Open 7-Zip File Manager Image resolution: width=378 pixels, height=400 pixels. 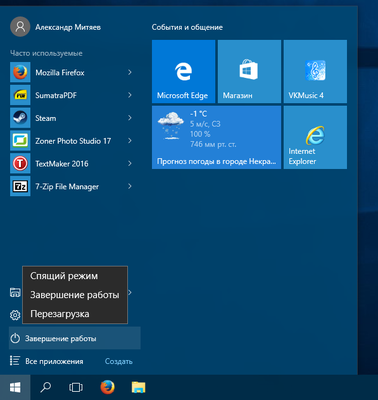pyautogui.click(x=71, y=186)
